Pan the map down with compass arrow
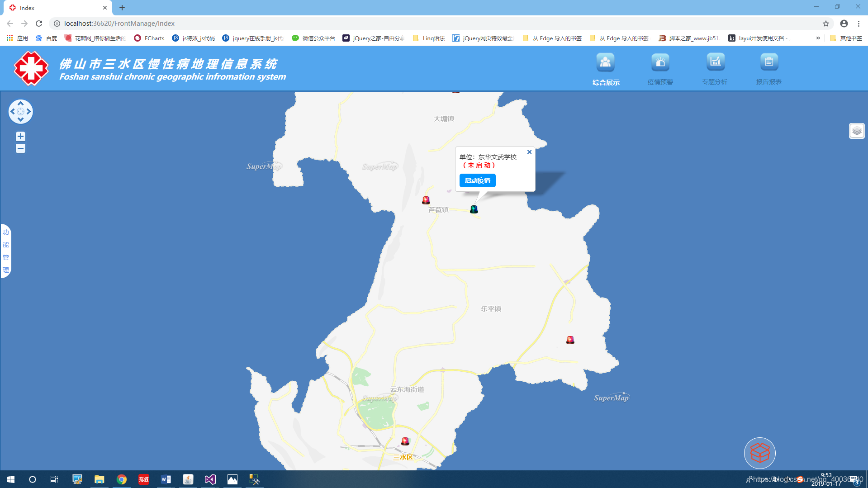 point(20,119)
